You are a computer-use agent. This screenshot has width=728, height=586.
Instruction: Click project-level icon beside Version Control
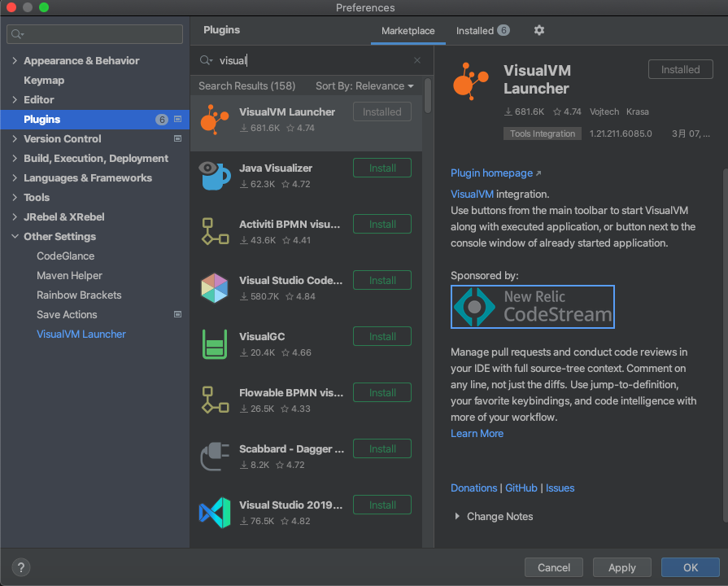pyautogui.click(x=177, y=138)
